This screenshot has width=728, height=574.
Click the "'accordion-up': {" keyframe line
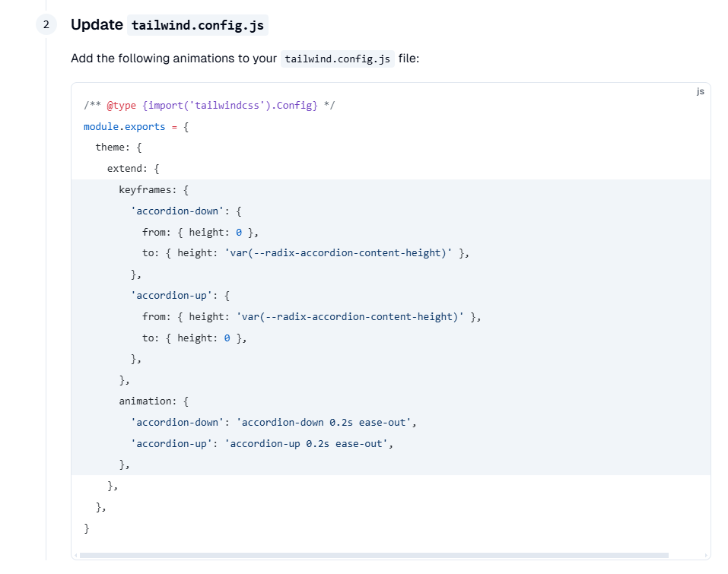[x=180, y=296]
